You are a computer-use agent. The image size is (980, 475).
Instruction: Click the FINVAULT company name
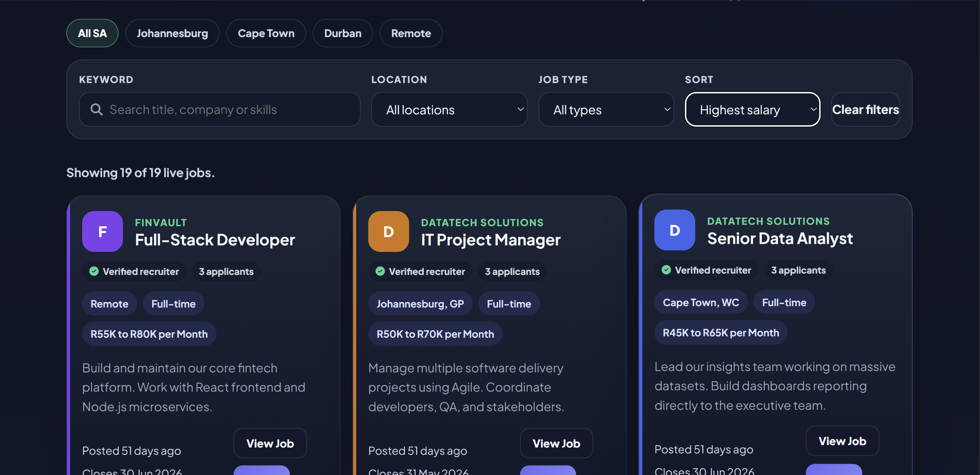[x=161, y=223]
